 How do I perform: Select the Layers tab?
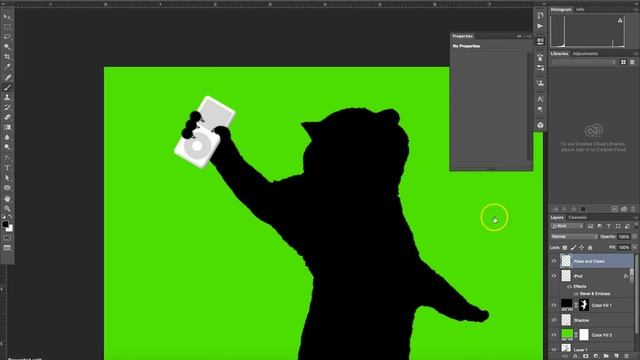click(557, 218)
